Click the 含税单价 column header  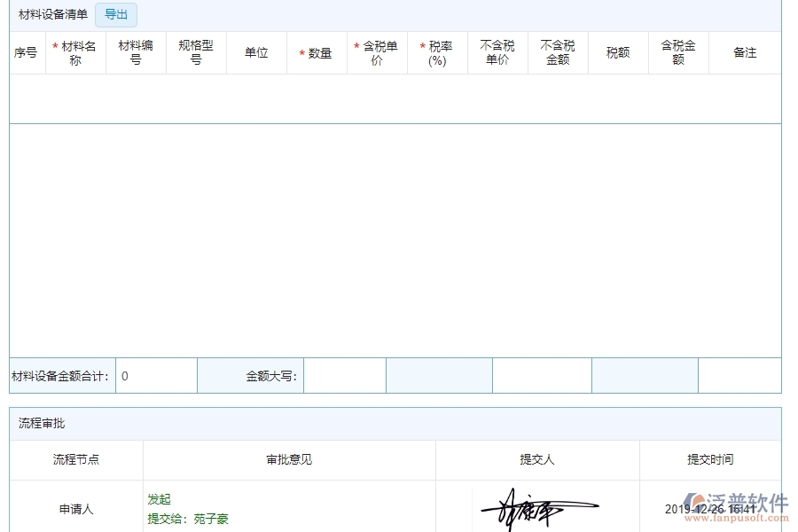point(377,52)
